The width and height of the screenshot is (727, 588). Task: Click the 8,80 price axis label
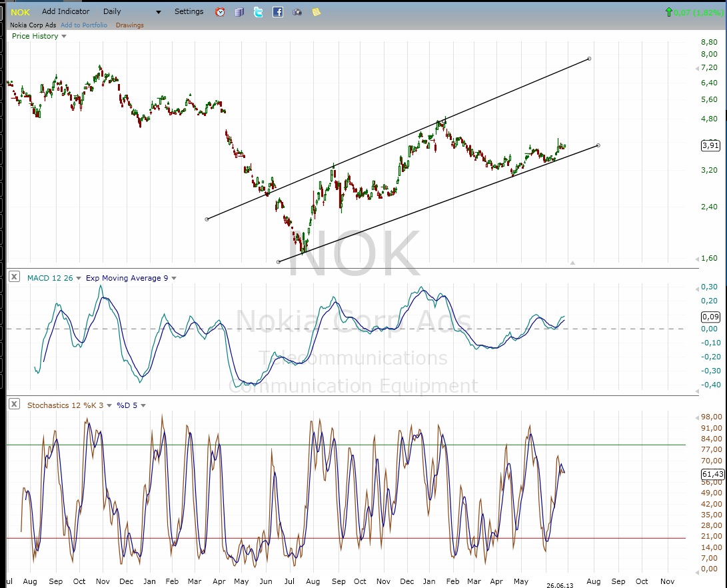[x=709, y=42]
